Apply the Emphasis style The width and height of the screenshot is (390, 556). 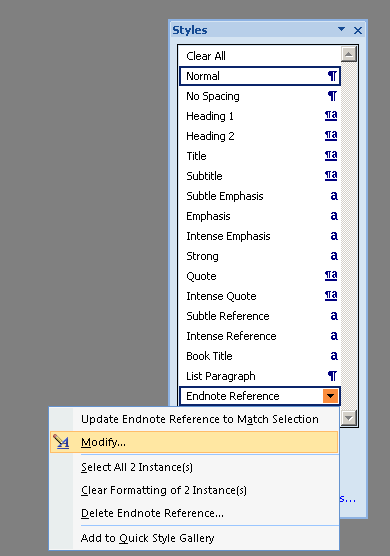click(x=260, y=216)
